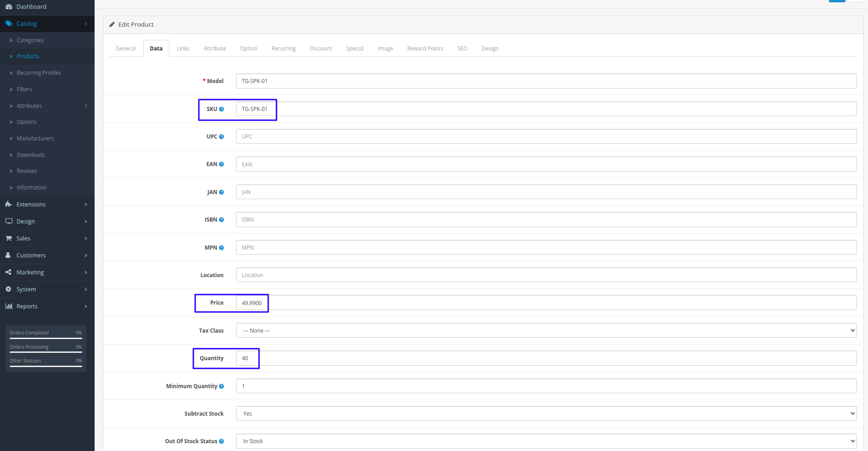Viewport: 868px width, 451px height.
Task: Click the UPC help icon
Action: click(x=221, y=137)
